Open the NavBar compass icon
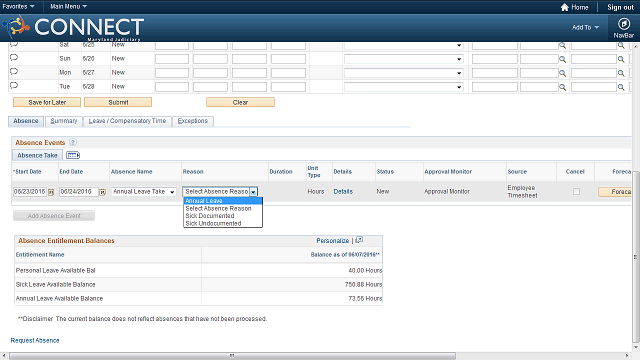Image resolution: width=640 pixels, height=360 pixels. point(623,24)
